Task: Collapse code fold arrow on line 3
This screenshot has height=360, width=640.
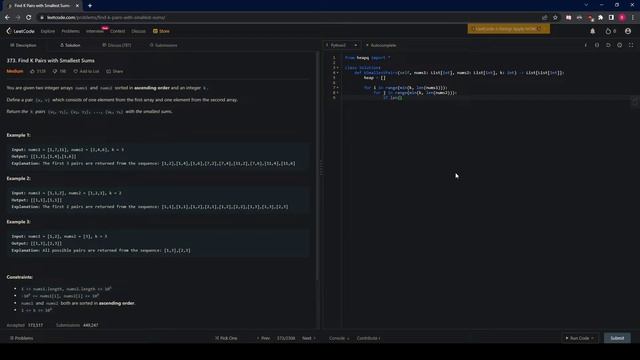Action: (x=338, y=68)
